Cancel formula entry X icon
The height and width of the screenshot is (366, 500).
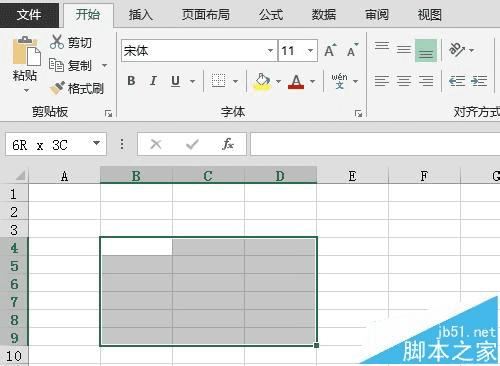tap(156, 144)
